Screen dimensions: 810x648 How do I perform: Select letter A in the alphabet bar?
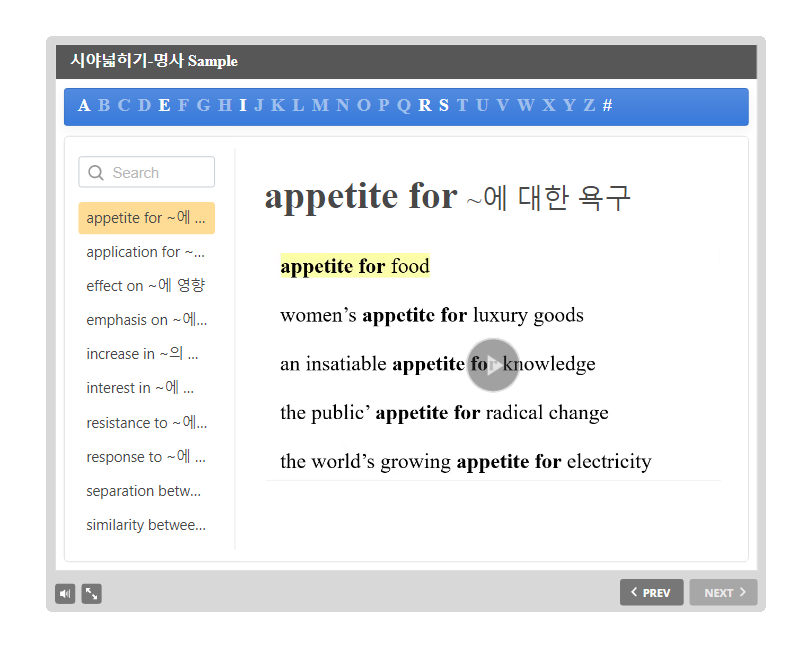coord(84,106)
